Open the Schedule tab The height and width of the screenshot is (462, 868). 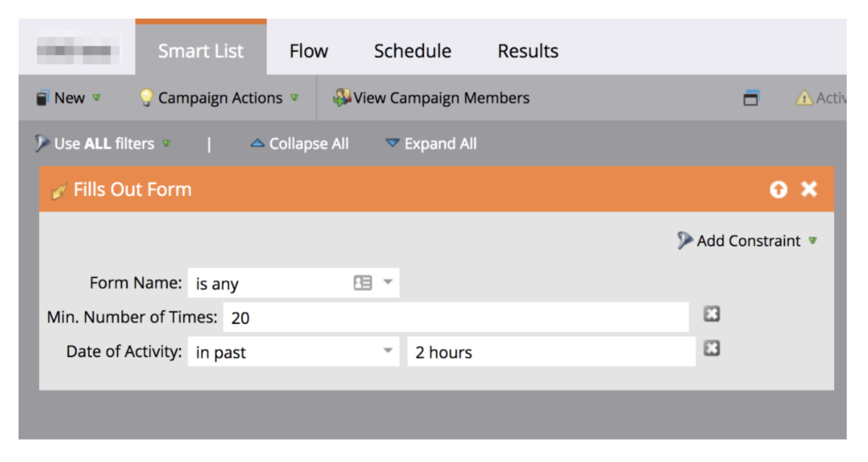[x=412, y=51]
